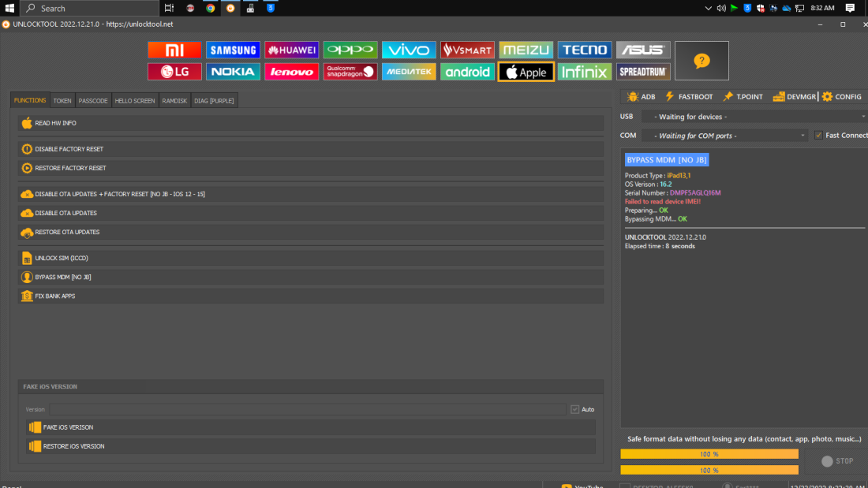Select the Apple brand icon
Viewport: 868px width, 488px height.
click(x=526, y=72)
